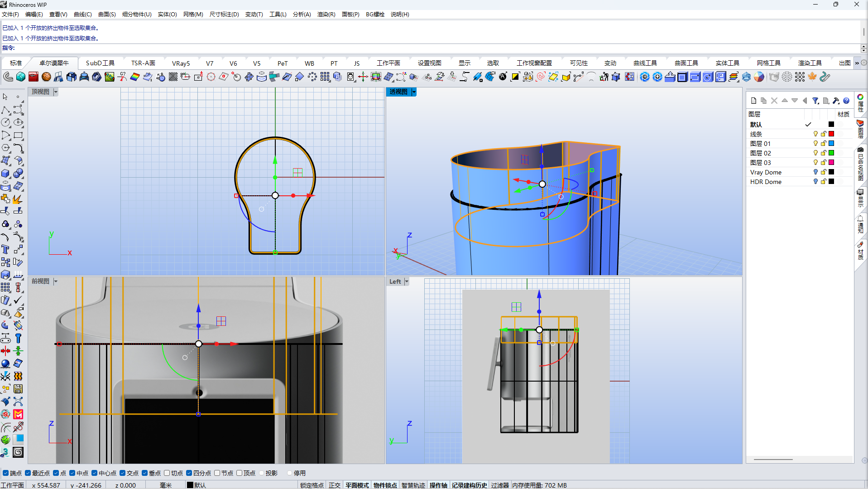Expand the Left viewport title dropdown
Screen dimensions: 868x489
coord(407,281)
